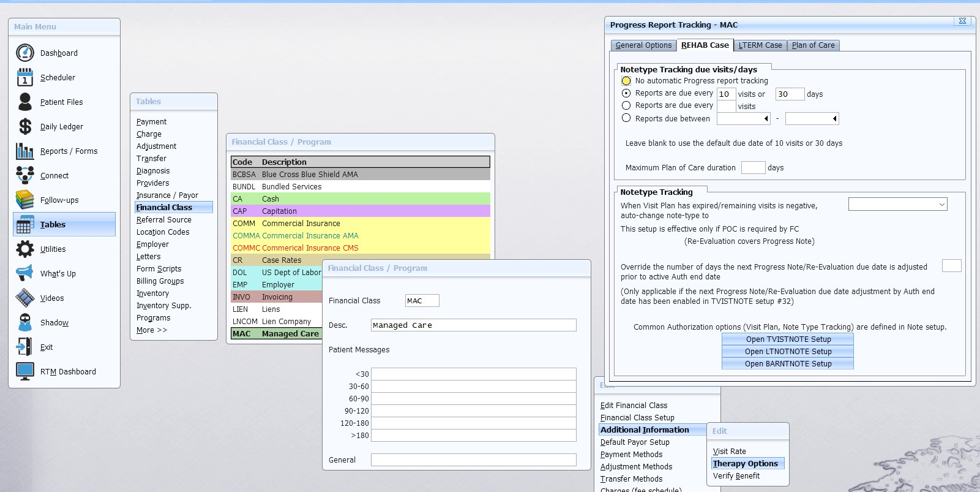Screen dimensions: 980x492
Task: Open Default Payor Setup entry
Action: pos(635,442)
